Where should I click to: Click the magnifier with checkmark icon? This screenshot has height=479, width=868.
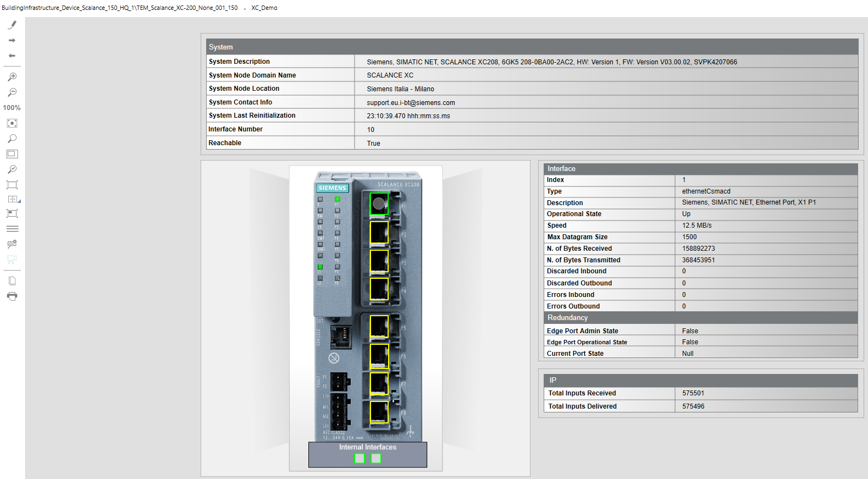pos(12,169)
